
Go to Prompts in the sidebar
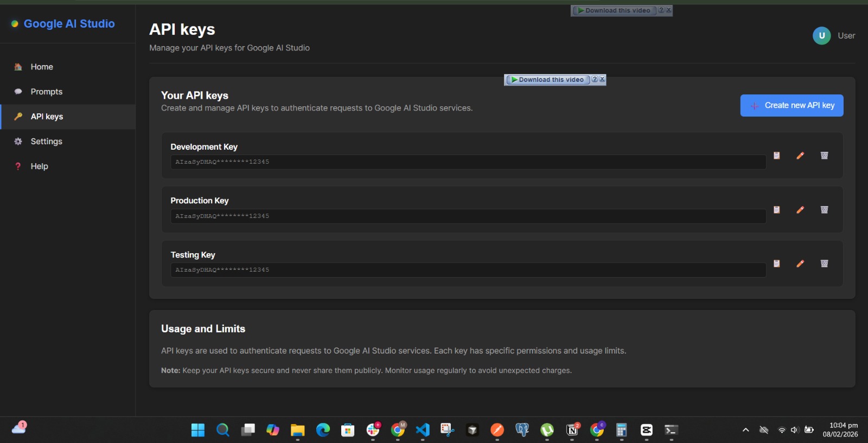(68, 92)
